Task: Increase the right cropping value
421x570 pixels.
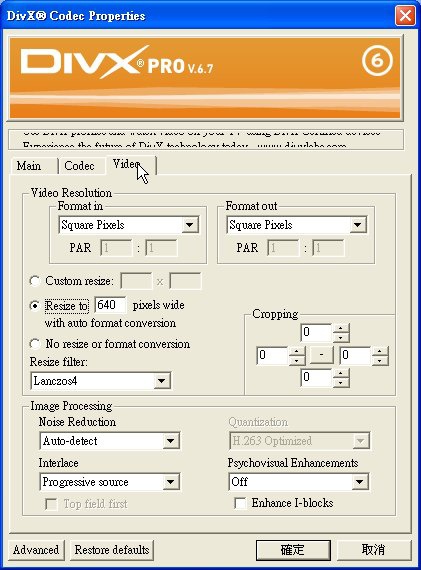Action: click(x=380, y=351)
